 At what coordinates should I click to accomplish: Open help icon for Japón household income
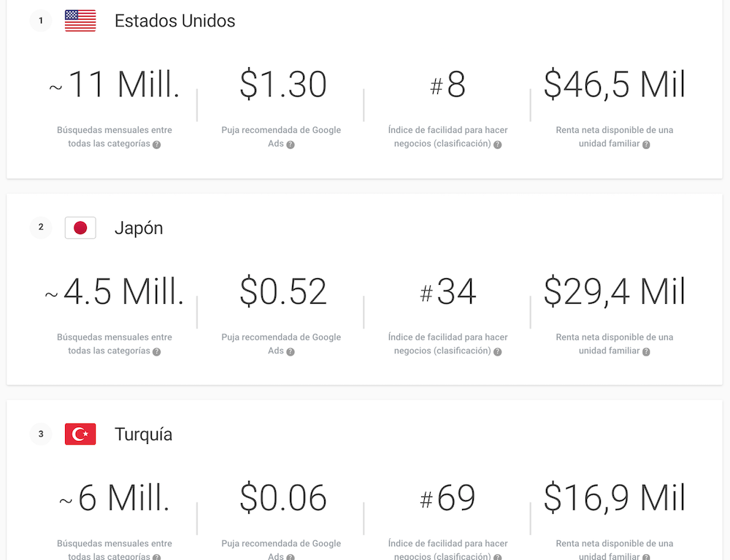coord(646,352)
